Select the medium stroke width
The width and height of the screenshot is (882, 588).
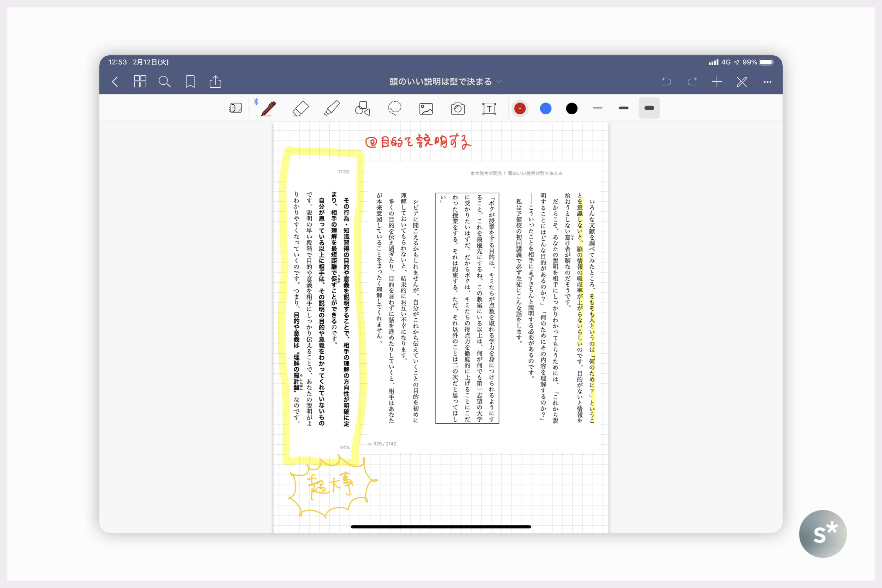click(x=624, y=108)
